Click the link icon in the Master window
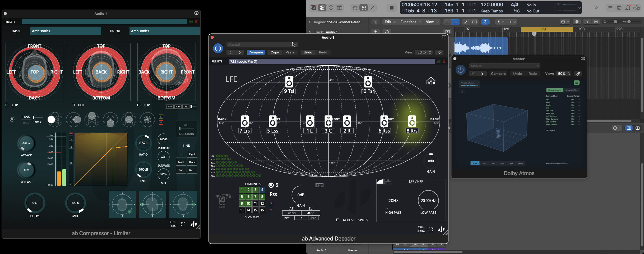644x254 pixels. point(578,74)
